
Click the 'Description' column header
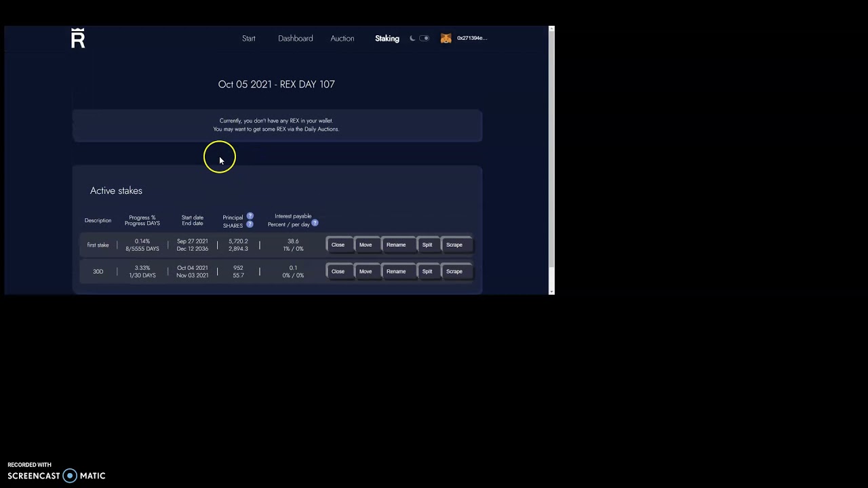[x=98, y=220]
